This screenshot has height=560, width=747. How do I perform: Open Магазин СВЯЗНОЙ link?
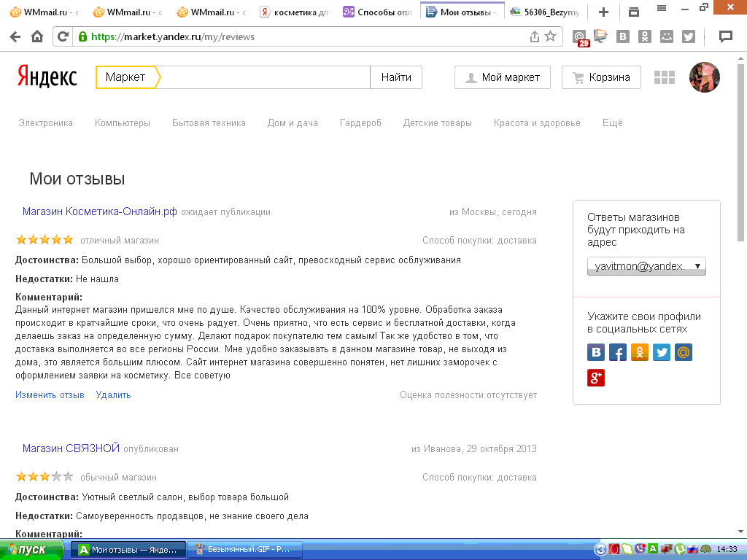tap(71, 448)
